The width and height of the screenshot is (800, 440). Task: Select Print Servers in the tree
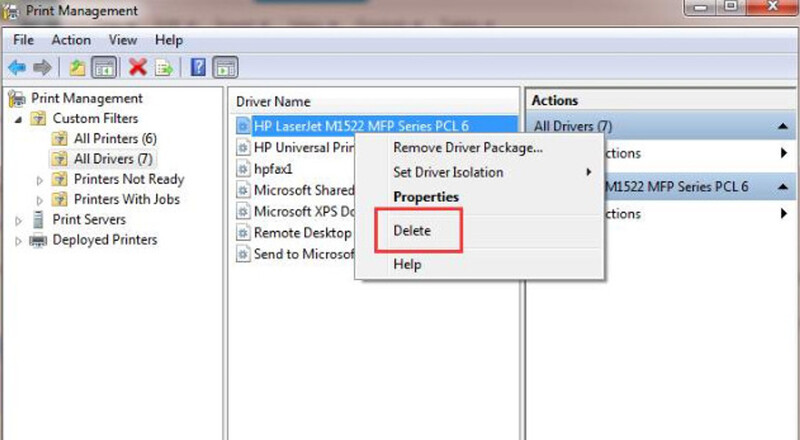tap(89, 219)
